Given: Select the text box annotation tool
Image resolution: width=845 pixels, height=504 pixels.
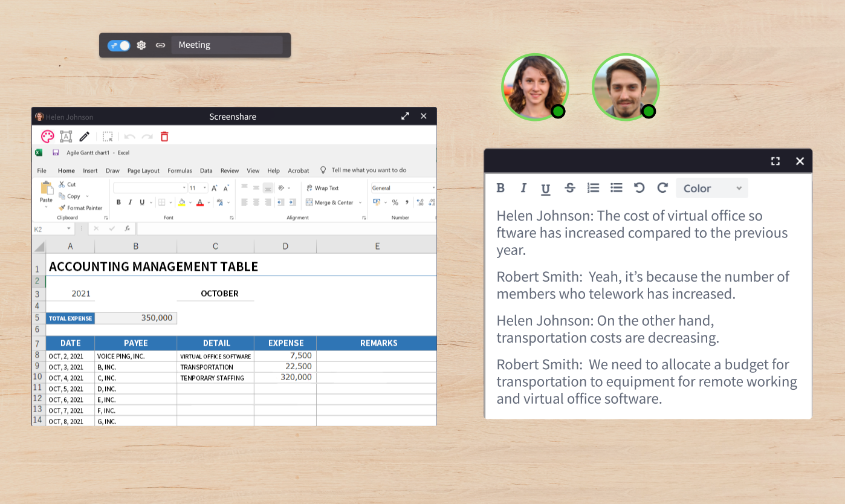Looking at the screenshot, I should 66,137.
